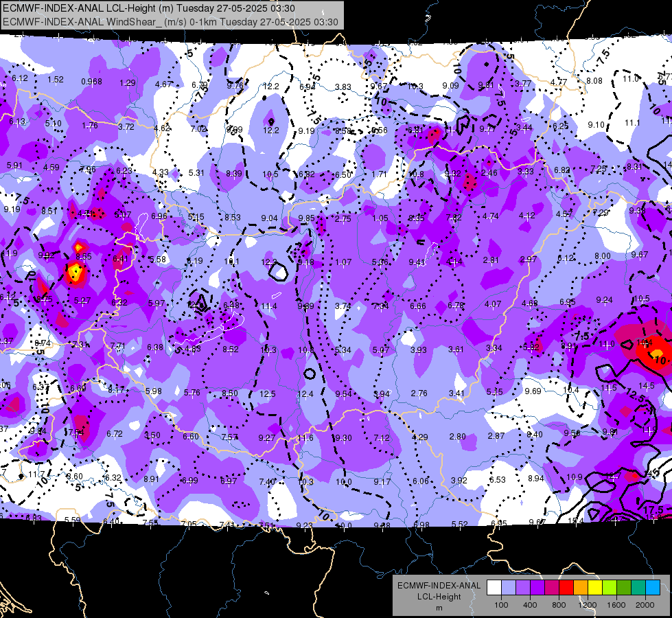Select the grid value 7.96
The width and height of the screenshot is (672, 618).
coord(88,170)
